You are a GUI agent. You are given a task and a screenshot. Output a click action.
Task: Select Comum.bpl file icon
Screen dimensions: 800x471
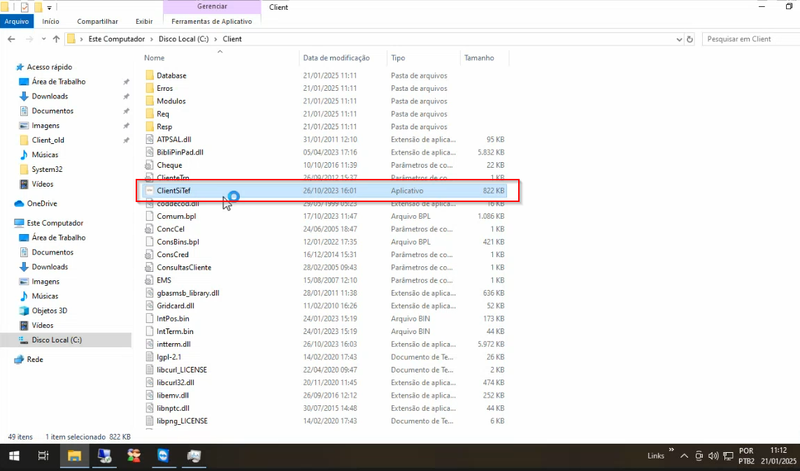(149, 216)
